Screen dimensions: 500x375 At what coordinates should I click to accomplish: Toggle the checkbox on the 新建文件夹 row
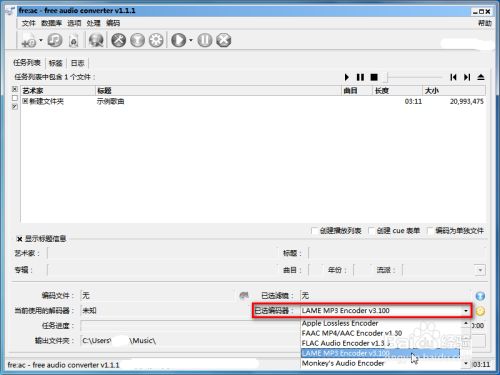click(25, 101)
